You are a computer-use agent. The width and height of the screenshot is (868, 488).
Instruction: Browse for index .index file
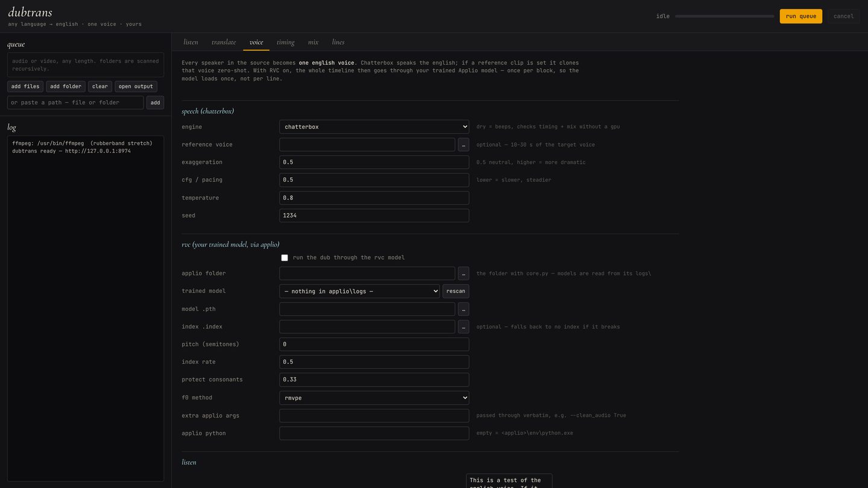pos(464,327)
